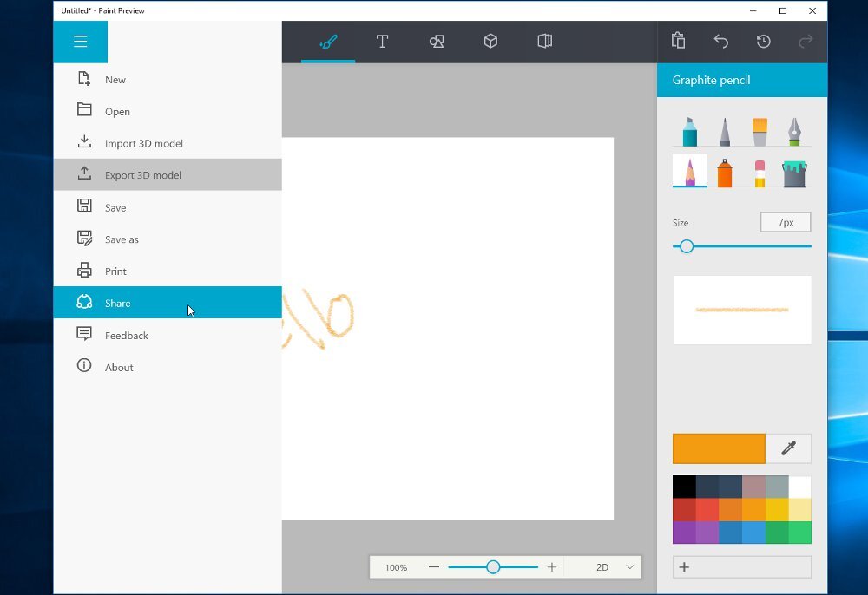This screenshot has width=868, height=595.
Task: Click the brush Size slider handle
Action: click(687, 246)
